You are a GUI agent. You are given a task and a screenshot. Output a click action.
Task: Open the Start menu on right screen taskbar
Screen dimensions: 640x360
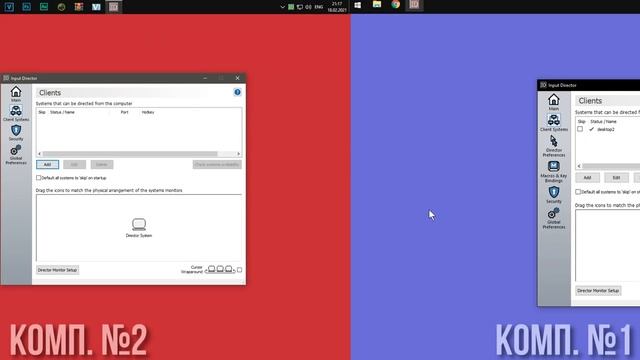coord(358,5)
